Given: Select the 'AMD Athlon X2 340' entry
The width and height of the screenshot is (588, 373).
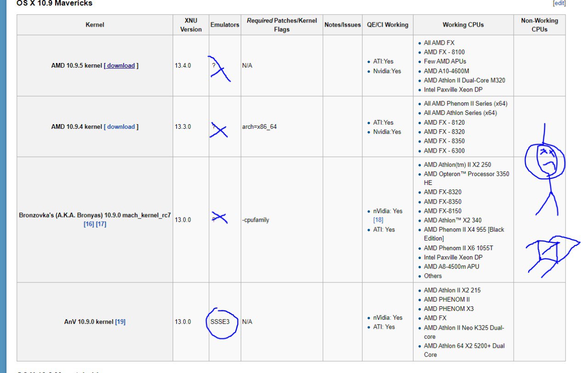Looking at the screenshot, I should [453, 220].
